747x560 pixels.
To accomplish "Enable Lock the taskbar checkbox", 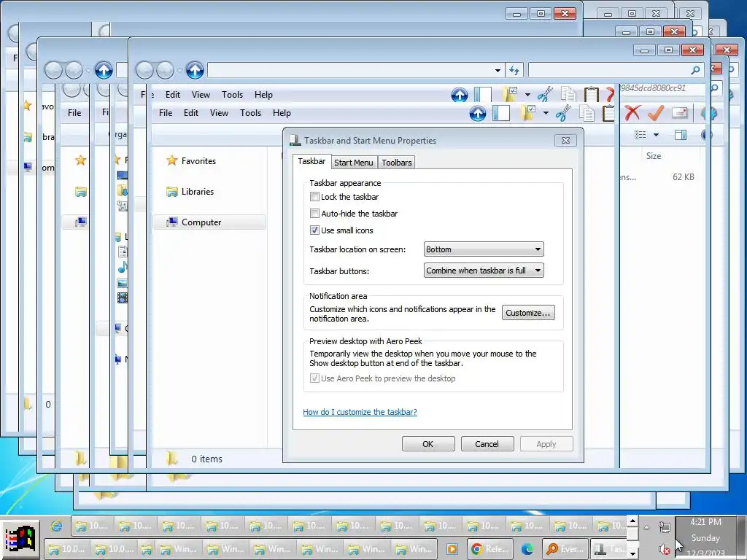I will [x=314, y=197].
